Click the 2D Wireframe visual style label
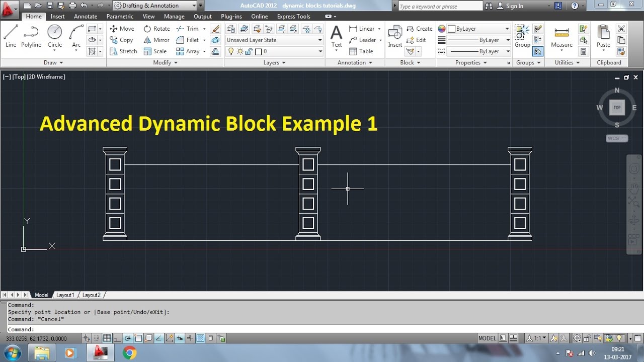 tap(46, 77)
